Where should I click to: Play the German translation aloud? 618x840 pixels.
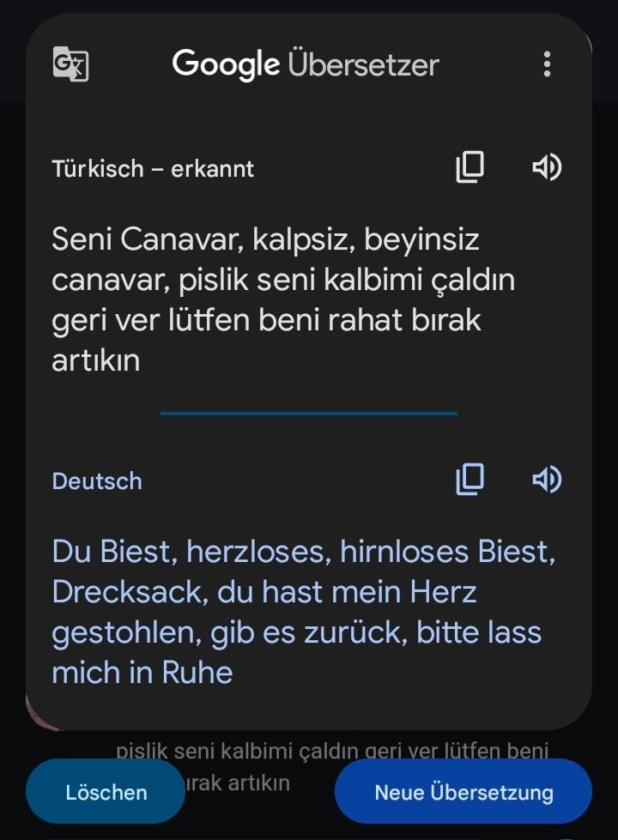tap(547, 480)
